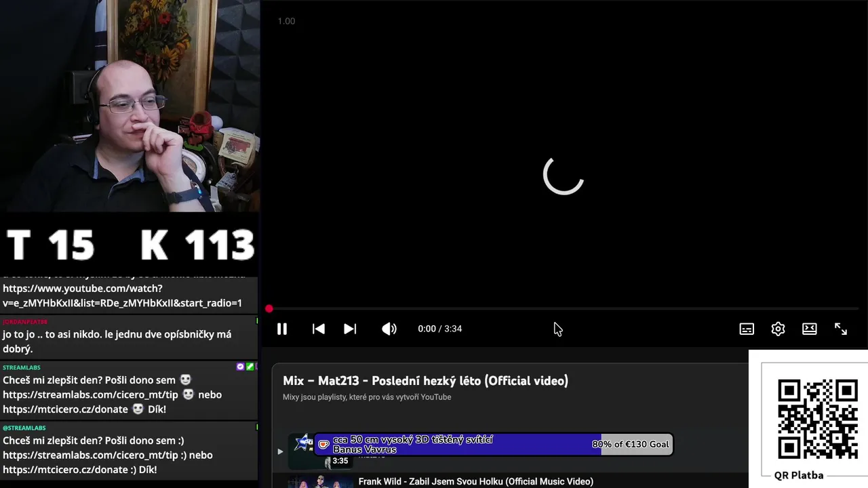Image resolution: width=868 pixels, height=488 pixels.
Task: Click the play arrow beside first playlist item
Action: [280, 451]
